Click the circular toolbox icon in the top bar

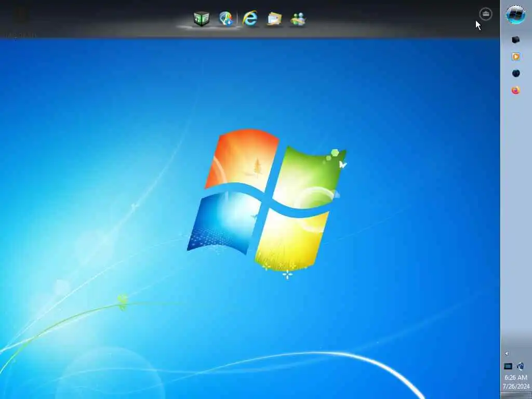click(x=486, y=14)
